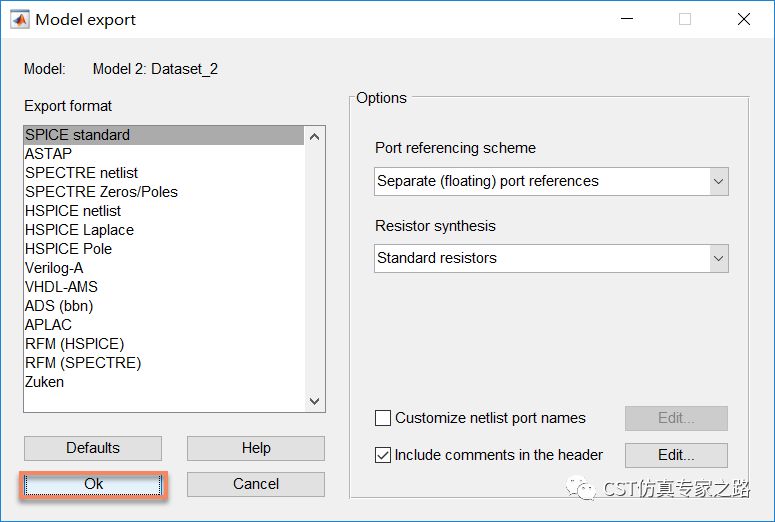Screen dimensions: 775x522
Task: Open the Port referencing scheme dropdown
Action: pyautogui.click(x=551, y=181)
